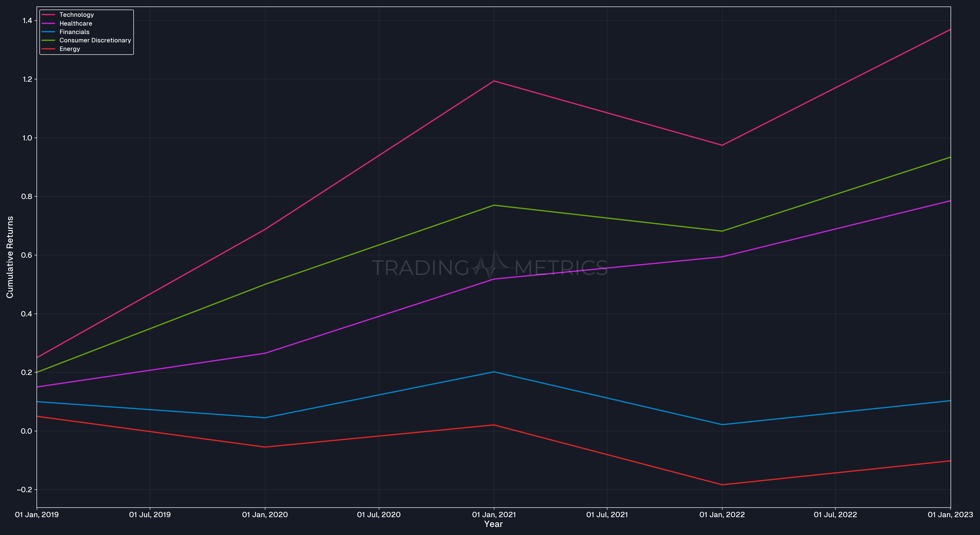
Task: Click the Energy line low at Jan 2022
Action: tap(722, 485)
